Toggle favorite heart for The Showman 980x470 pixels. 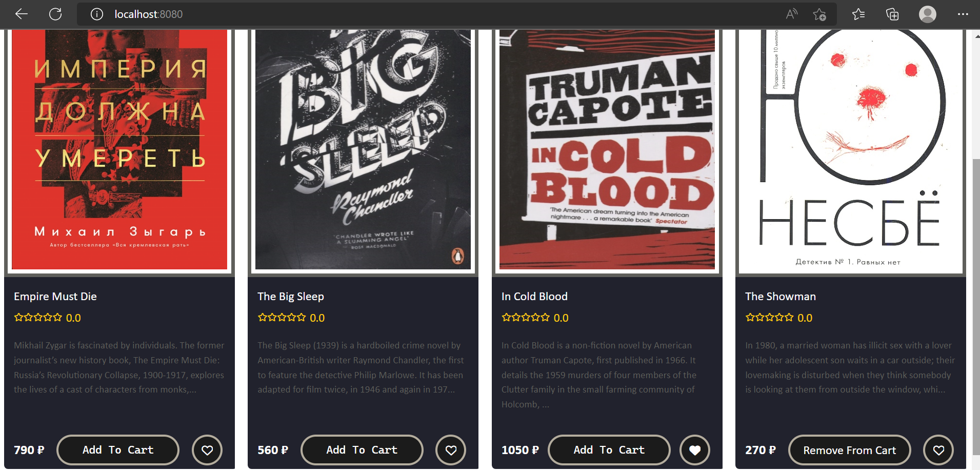click(938, 450)
